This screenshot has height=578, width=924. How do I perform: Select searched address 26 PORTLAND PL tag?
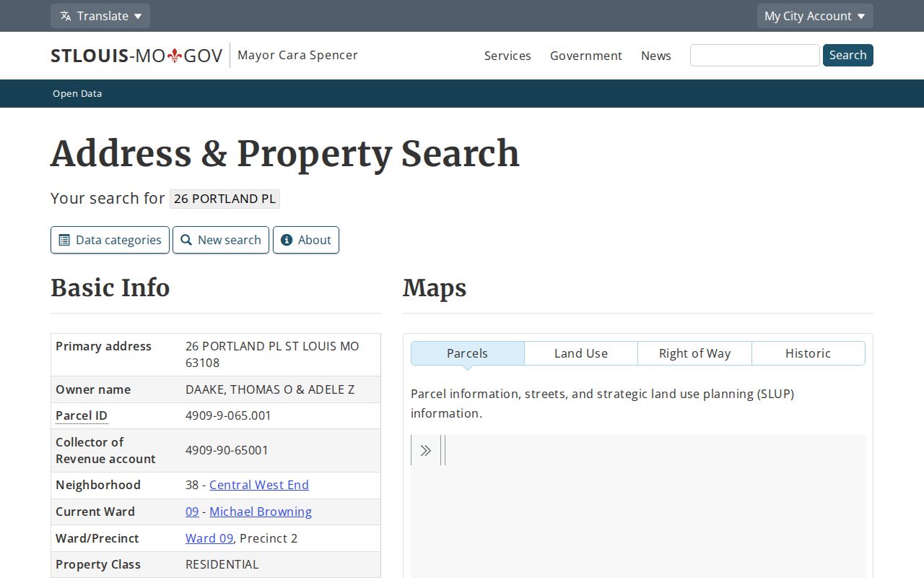coord(225,199)
